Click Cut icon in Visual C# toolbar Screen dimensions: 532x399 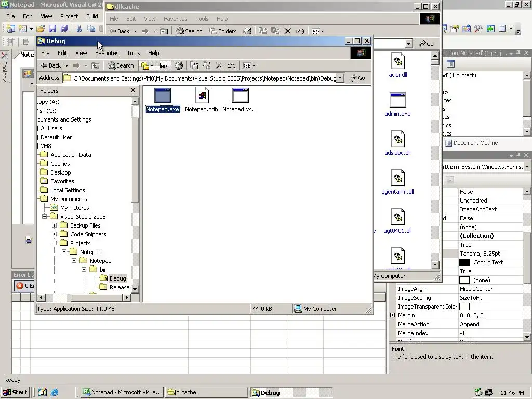(x=79, y=29)
